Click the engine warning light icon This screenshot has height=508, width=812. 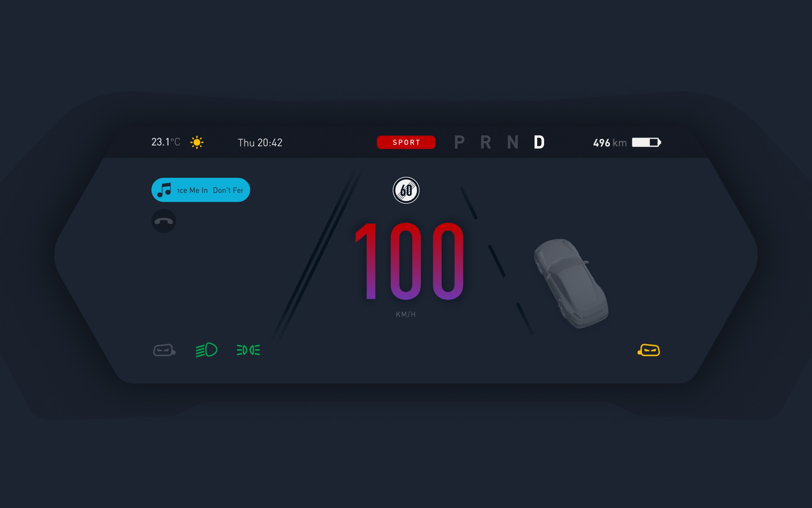click(x=648, y=351)
